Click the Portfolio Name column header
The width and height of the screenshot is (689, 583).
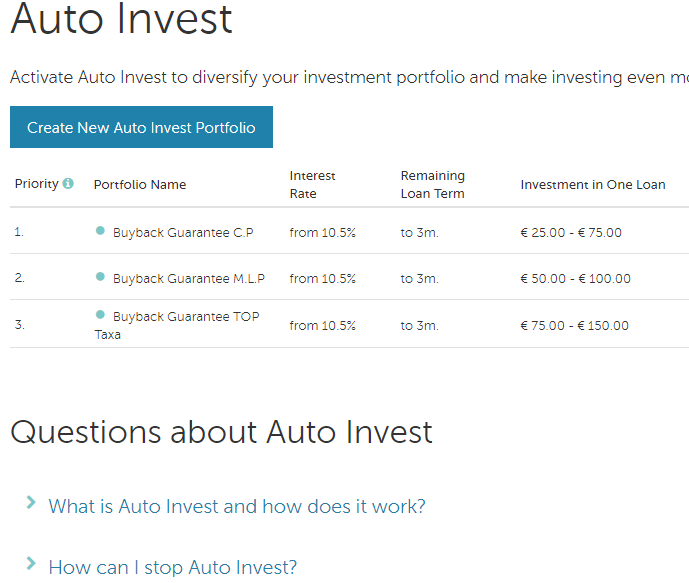[x=140, y=185]
